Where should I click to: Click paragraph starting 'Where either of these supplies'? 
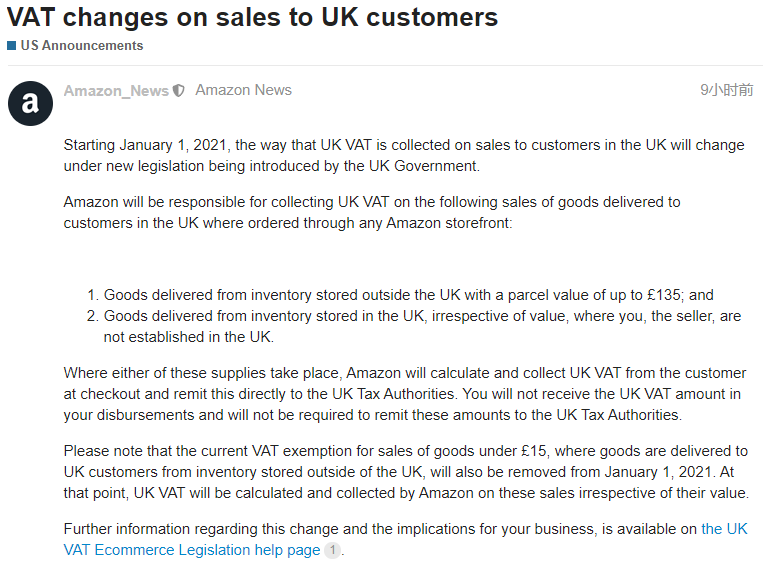405,394
